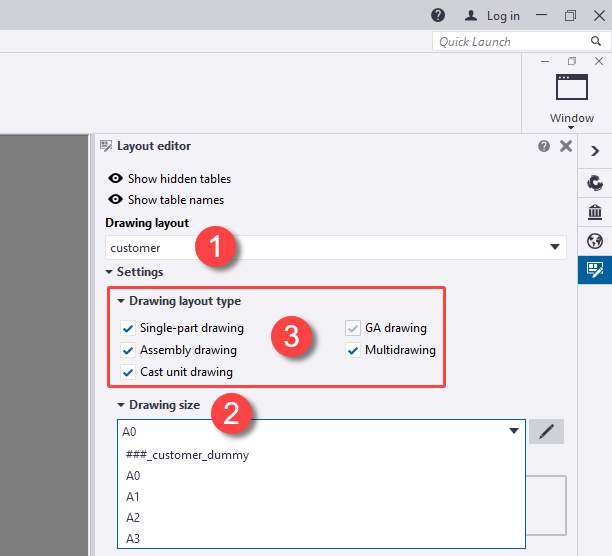Screen dimensions: 612x556
Task: Open the help icon in the title bar
Action: point(438,15)
